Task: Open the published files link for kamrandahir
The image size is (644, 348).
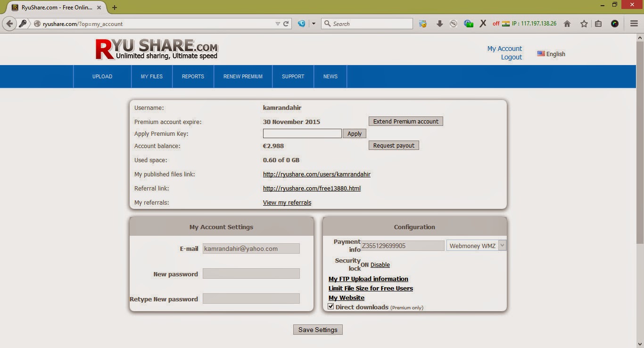Action: click(317, 174)
